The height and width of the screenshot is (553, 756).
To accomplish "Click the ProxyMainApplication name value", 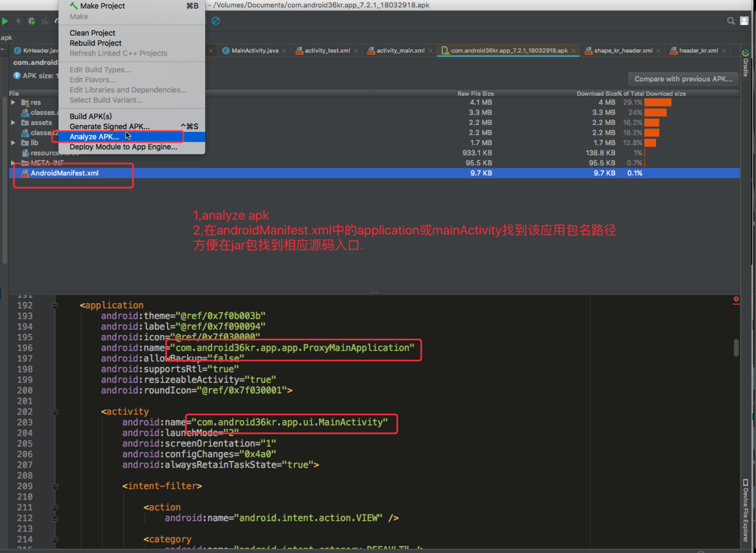I will [x=292, y=348].
